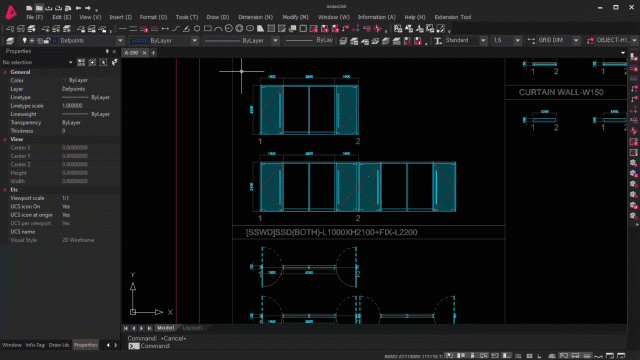Open the 1.6 text height dropdown

518,40
